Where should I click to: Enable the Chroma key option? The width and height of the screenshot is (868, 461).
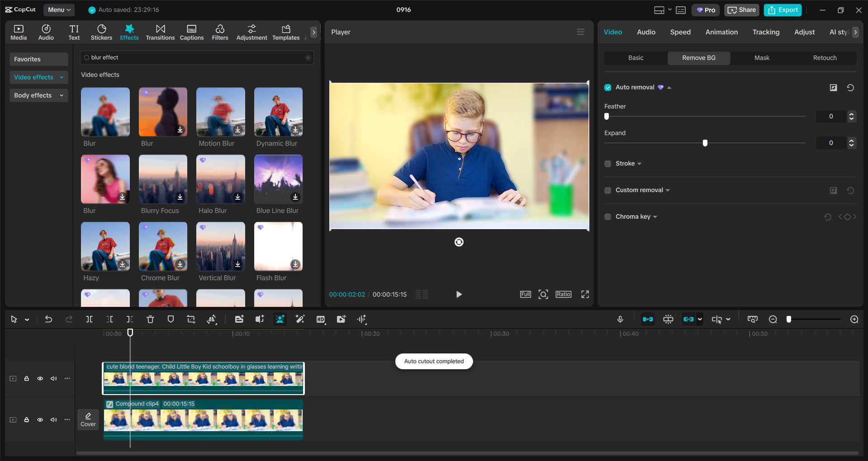click(x=607, y=217)
